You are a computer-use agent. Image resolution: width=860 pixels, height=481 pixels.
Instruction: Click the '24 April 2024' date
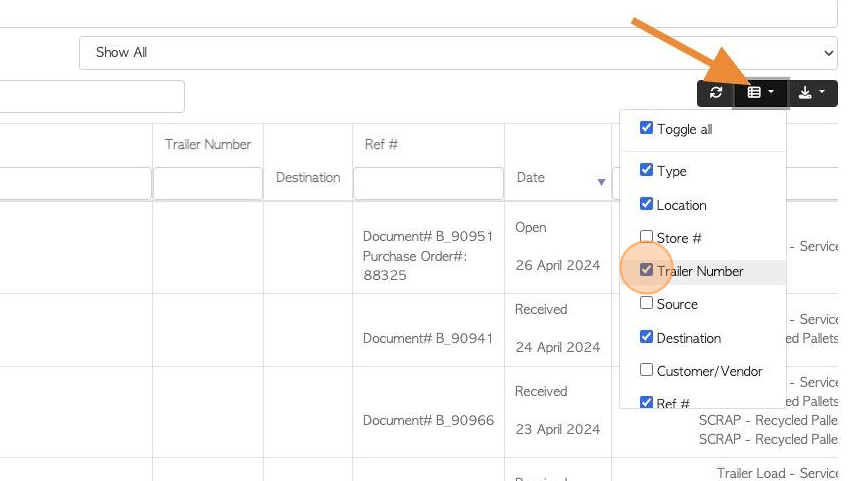coord(558,347)
